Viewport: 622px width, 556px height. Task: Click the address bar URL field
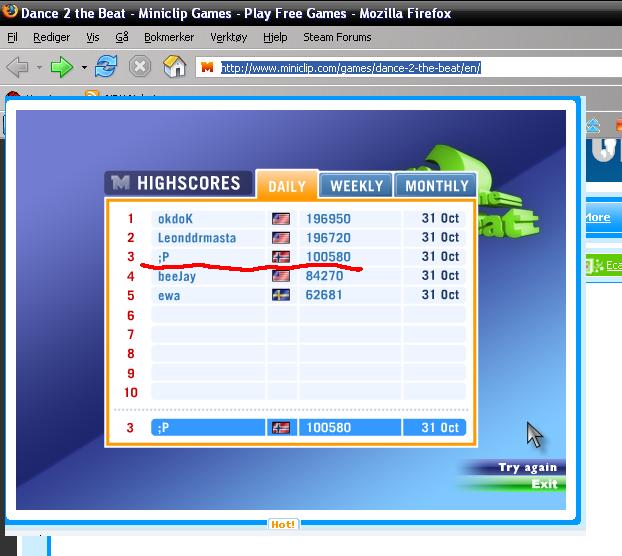pos(409,67)
